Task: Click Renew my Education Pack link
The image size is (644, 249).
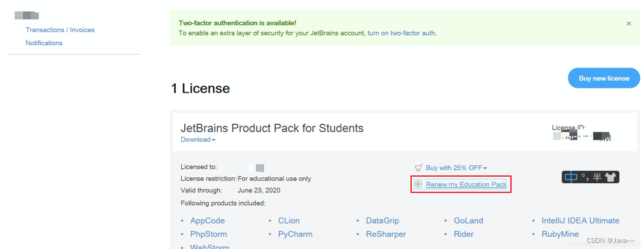Action: point(466,184)
